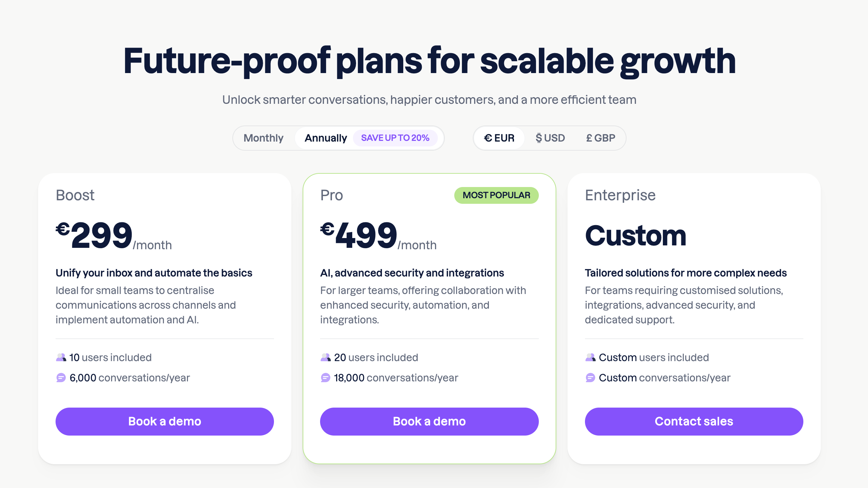This screenshot has height=488, width=868.
Task: Switch billing to Annually
Action: coord(325,138)
